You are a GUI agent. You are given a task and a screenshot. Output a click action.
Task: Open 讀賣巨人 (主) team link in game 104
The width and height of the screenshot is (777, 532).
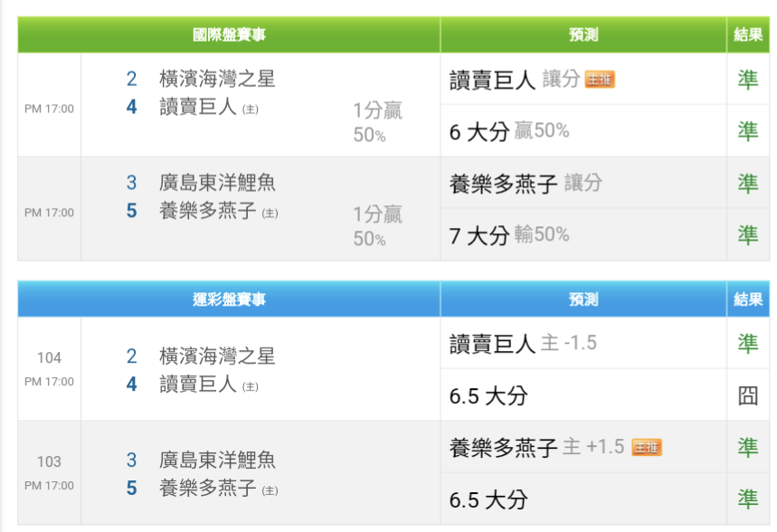[209, 385]
